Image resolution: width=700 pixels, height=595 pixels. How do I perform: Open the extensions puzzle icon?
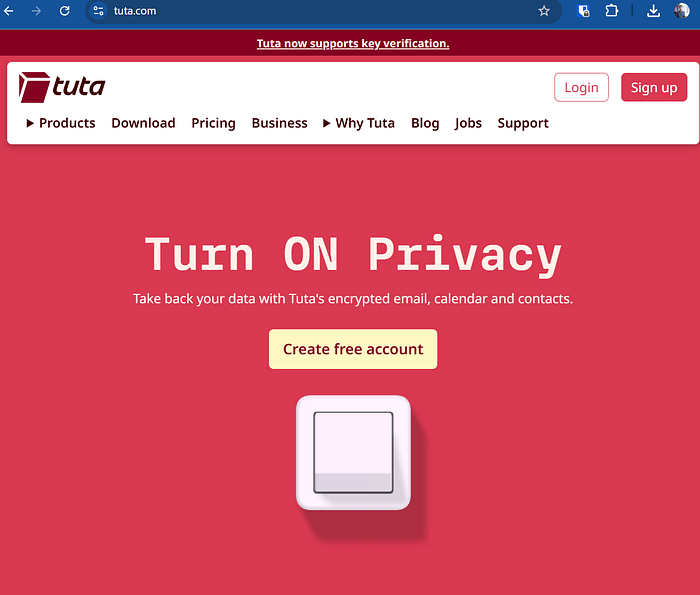[612, 11]
